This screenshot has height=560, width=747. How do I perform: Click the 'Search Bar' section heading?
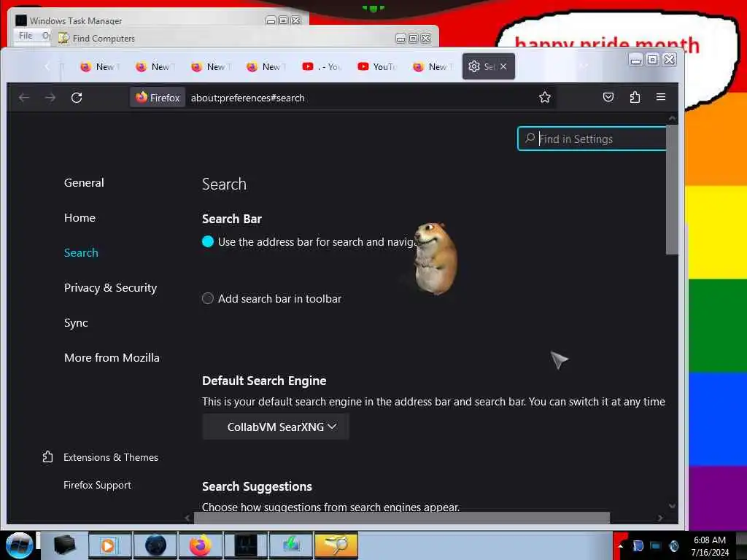(232, 219)
